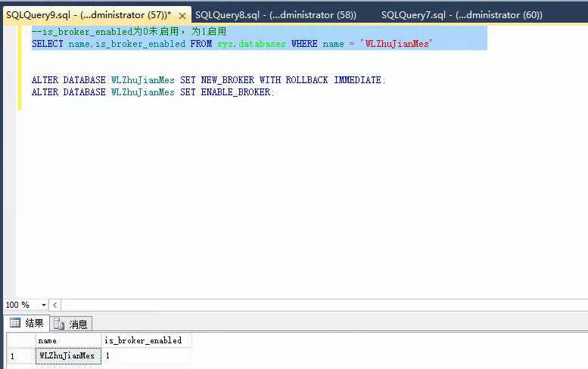Click the SELECT keyword in the query
This screenshot has height=369, width=588.
[x=48, y=44]
